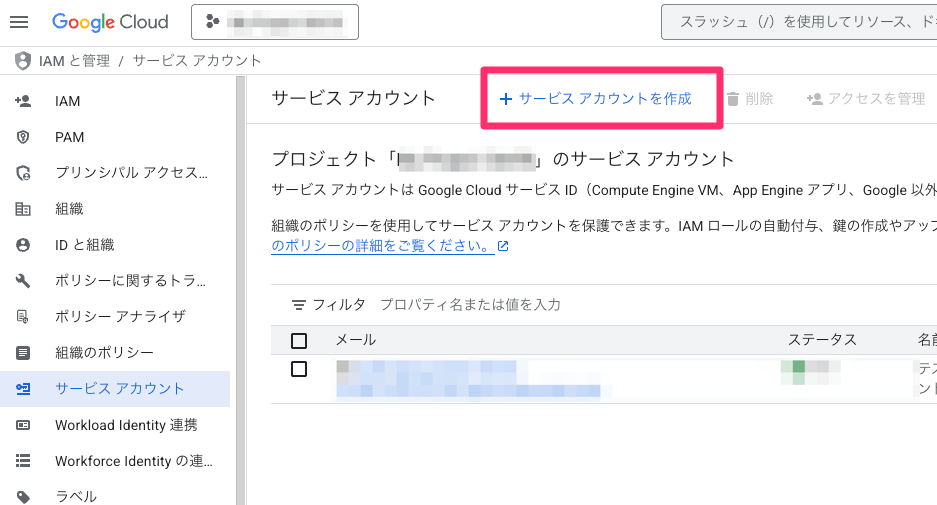Focus the resource search field
Viewport: 937px width, 505px height.
[799, 22]
